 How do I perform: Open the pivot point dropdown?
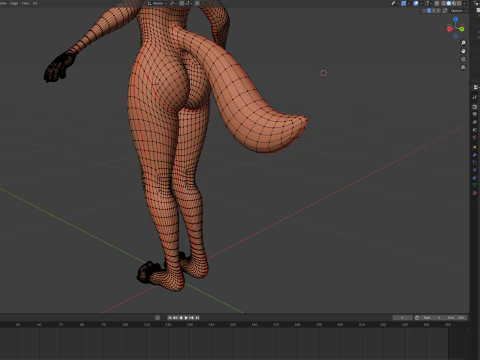(173, 3)
